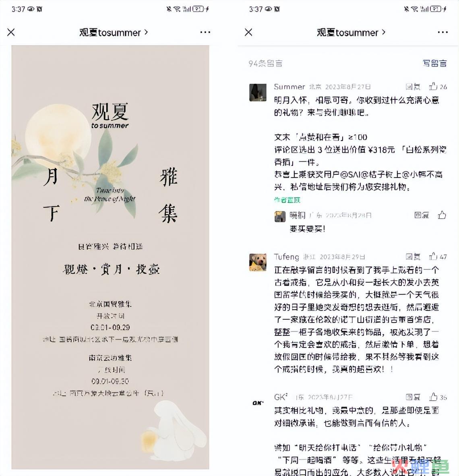Open 晚桐's small avatar

click(x=280, y=216)
